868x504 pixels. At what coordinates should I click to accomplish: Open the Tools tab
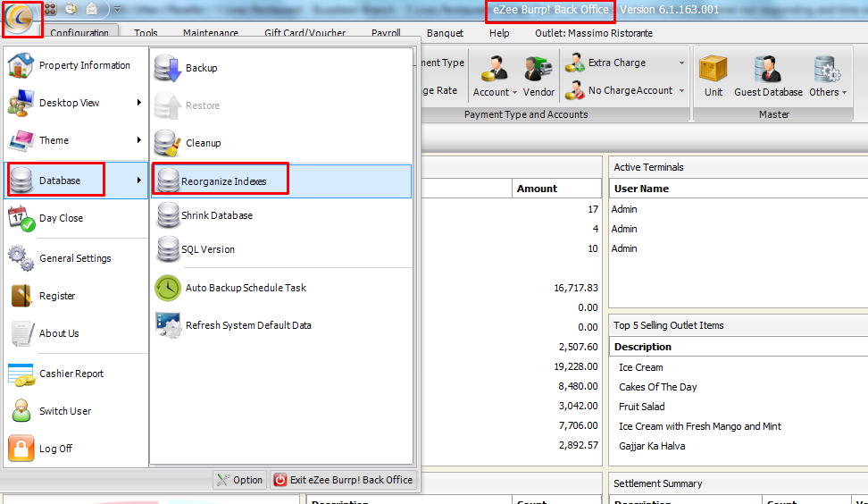coord(146,33)
